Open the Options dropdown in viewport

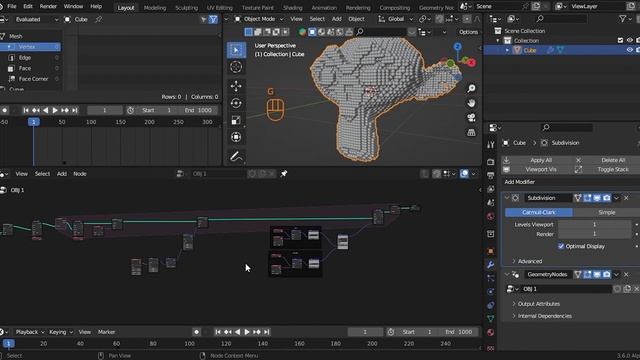(x=468, y=32)
